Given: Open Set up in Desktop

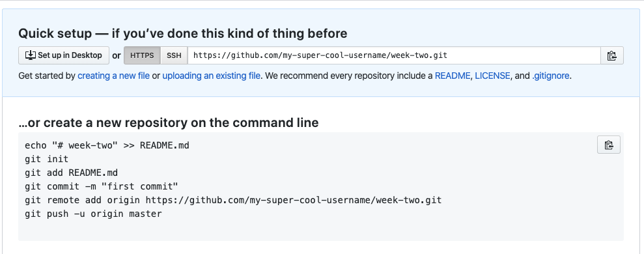Looking at the screenshot, I should (64, 55).
